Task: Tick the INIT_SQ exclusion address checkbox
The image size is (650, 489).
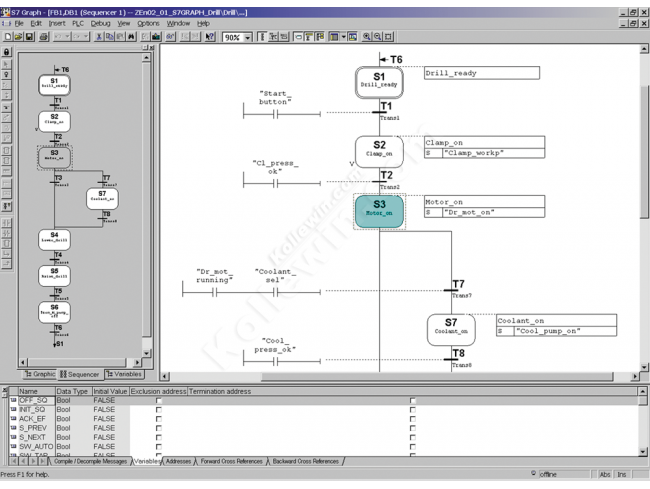Action: click(157, 410)
